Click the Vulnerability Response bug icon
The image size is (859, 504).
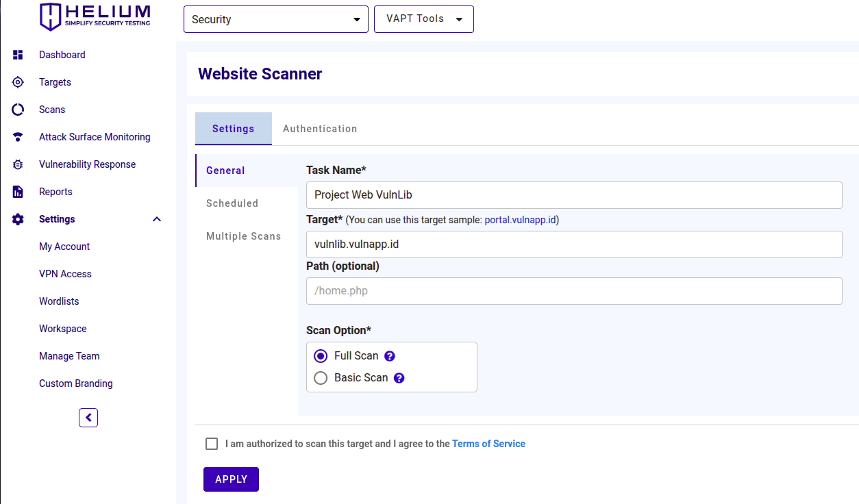18,164
